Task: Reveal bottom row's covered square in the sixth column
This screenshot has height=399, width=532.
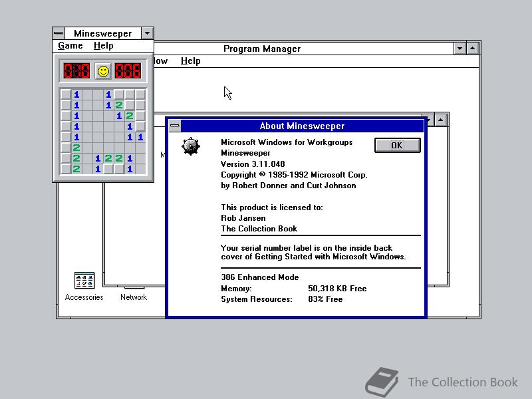Action: pos(119,169)
